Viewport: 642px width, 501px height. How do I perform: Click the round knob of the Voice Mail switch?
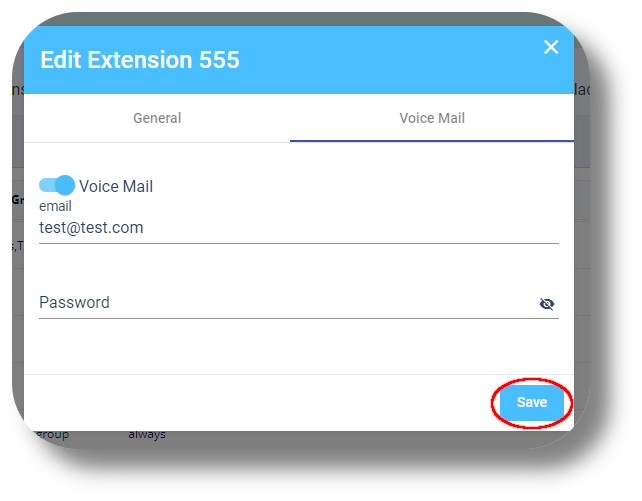coord(65,185)
